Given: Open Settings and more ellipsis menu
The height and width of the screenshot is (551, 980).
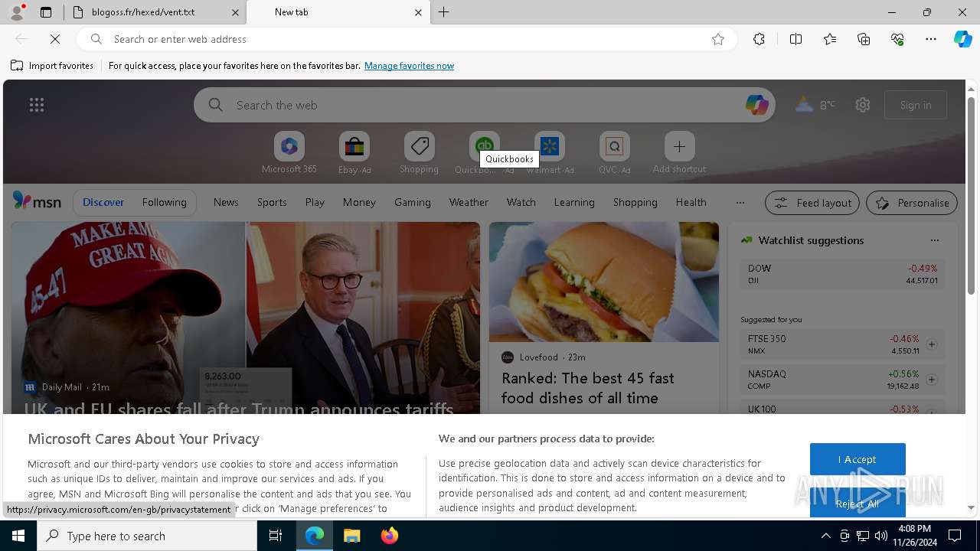Looking at the screenshot, I should point(931,39).
